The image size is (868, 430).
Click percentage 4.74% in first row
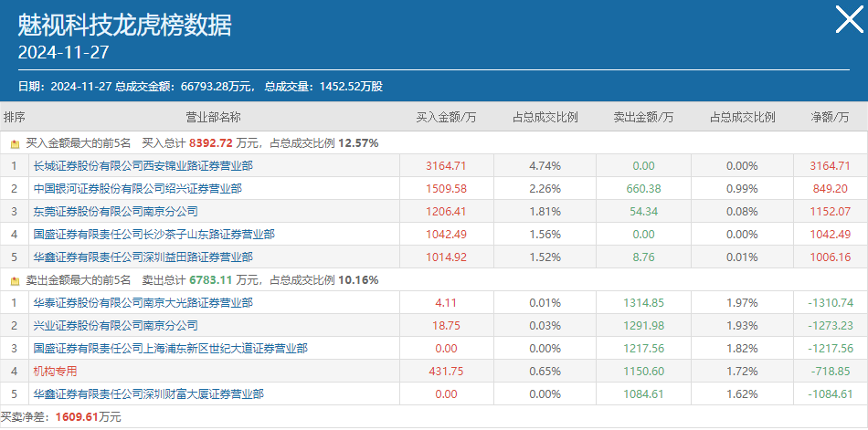pyautogui.click(x=545, y=165)
